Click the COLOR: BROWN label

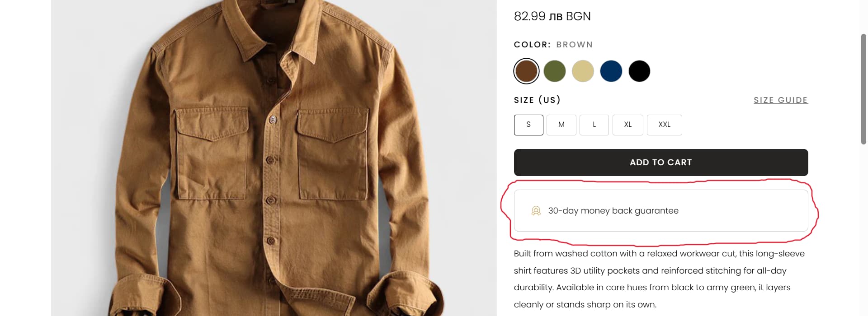coord(553,45)
